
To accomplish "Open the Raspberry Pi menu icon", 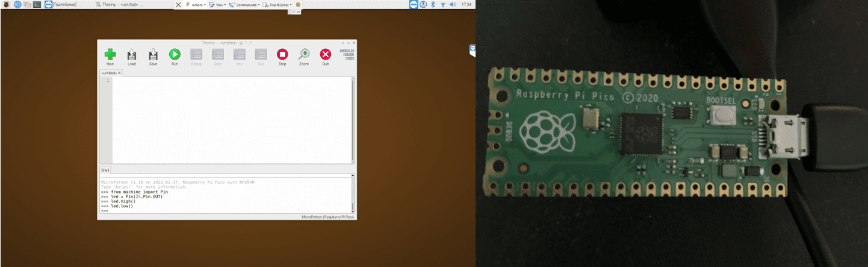I will tap(6, 4).
